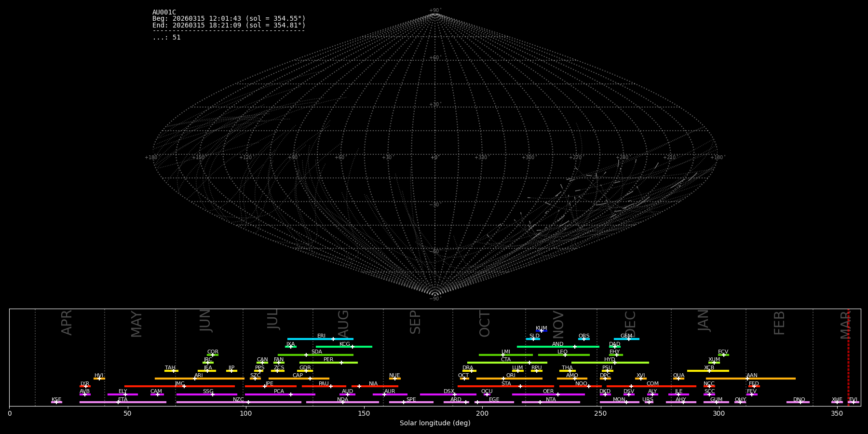868x434 pixels.
Task: Click the NTA shower label
Action: coord(551,400)
